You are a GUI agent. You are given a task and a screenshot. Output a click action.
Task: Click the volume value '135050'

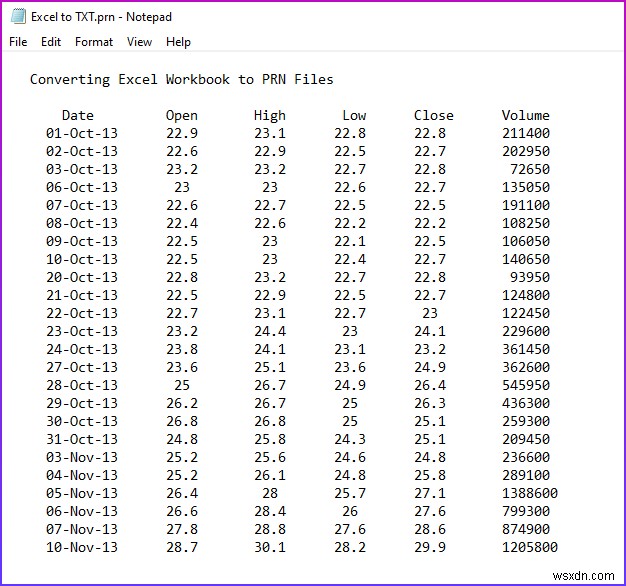526,187
